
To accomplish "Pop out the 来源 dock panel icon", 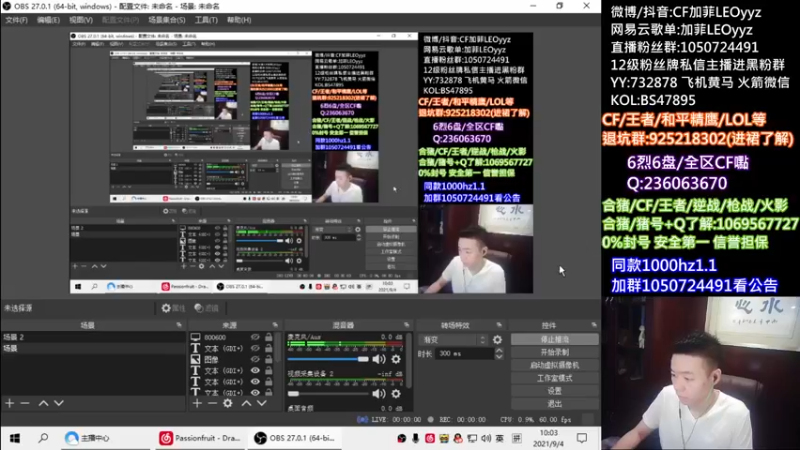I will pos(275,325).
